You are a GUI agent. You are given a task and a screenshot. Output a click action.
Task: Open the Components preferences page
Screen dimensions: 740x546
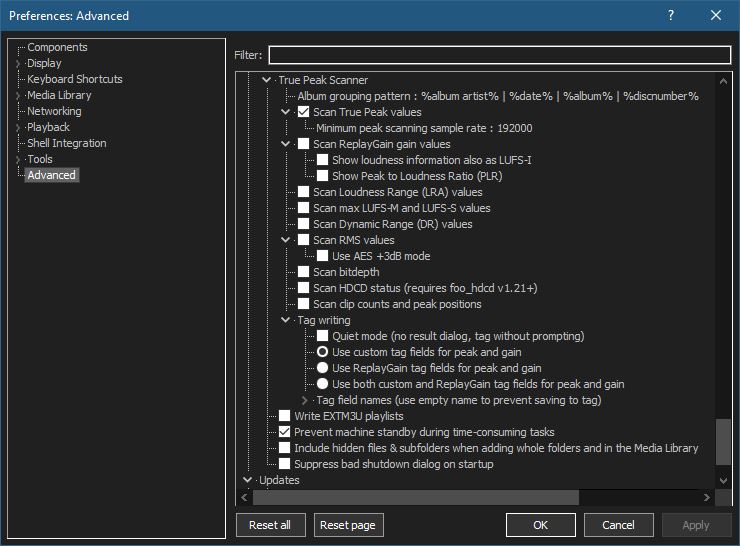point(57,47)
